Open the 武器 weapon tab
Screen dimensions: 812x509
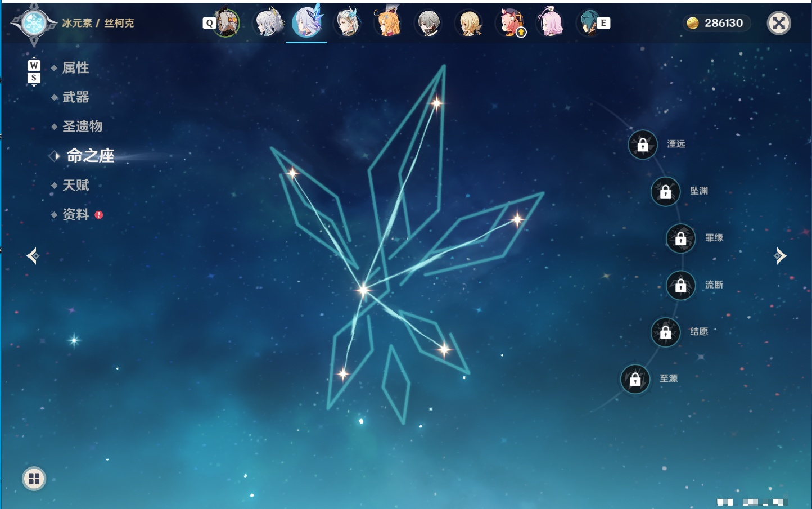tap(75, 97)
